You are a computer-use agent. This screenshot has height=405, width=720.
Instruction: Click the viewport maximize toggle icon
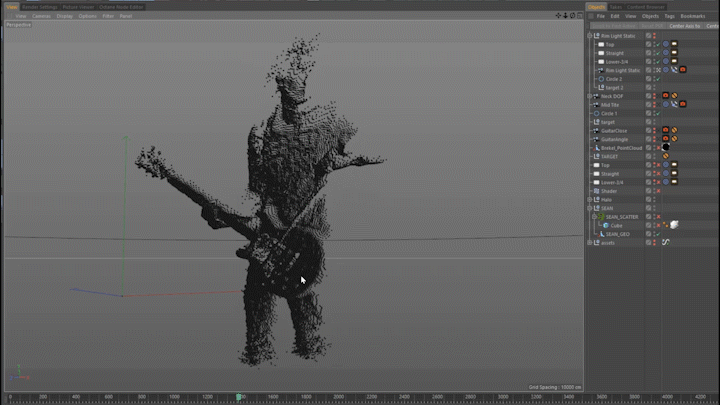point(579,16)
